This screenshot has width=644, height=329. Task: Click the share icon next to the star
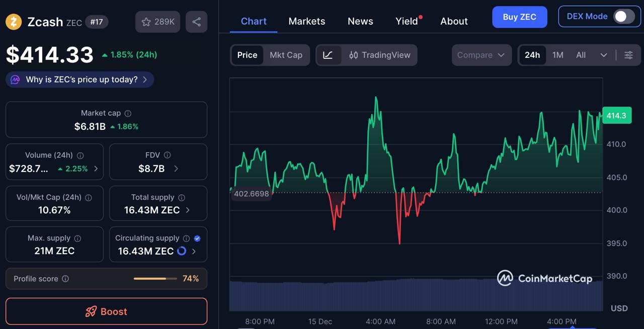click(x=196, y=22)
